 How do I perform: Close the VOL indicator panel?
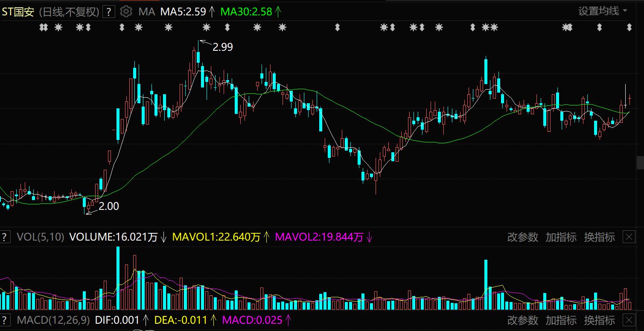click(x=629, y=237)
